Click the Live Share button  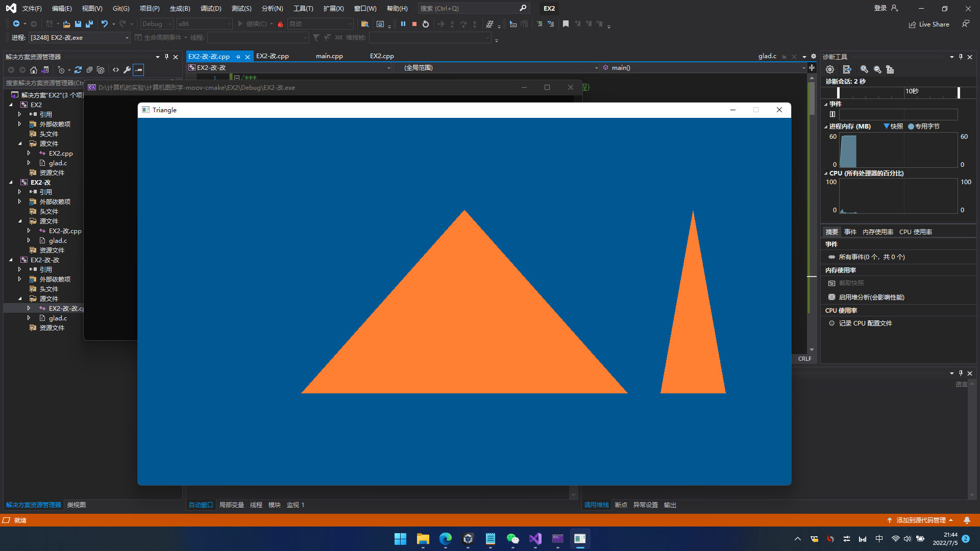929,24
